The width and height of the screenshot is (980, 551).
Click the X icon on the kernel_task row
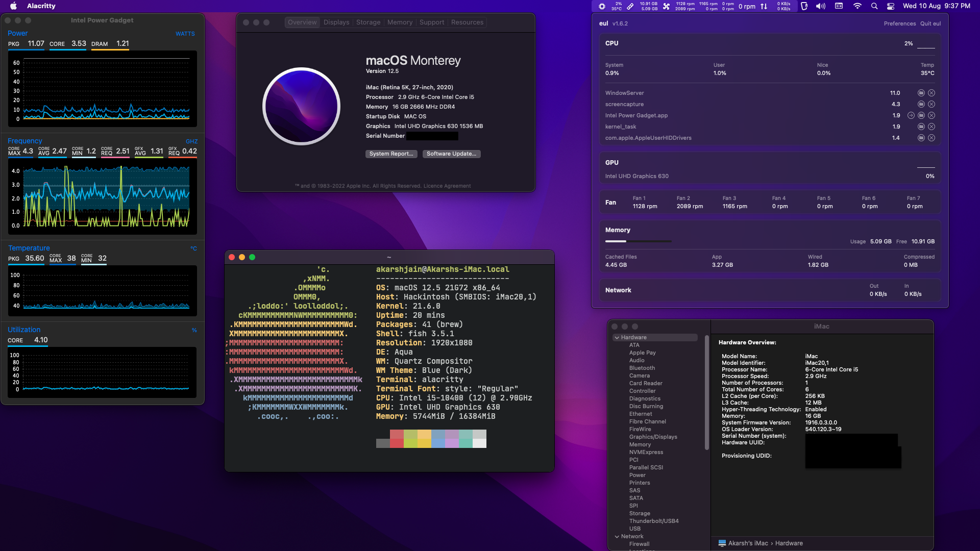pos(932,127)
